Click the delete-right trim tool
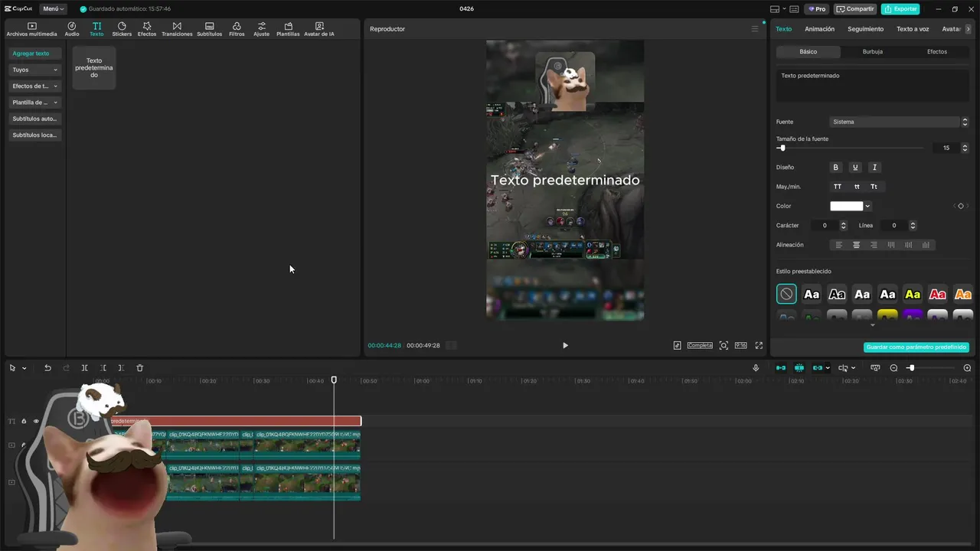Screen dimensions: 980x551 pyautogui.click(x=121, y=368)
